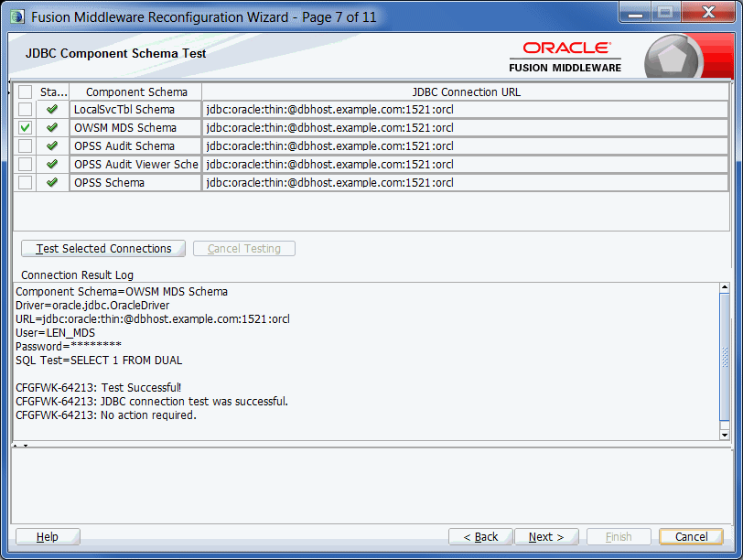Click the disabled Finish button
743x560 pixels.
(x=619, y=537)
